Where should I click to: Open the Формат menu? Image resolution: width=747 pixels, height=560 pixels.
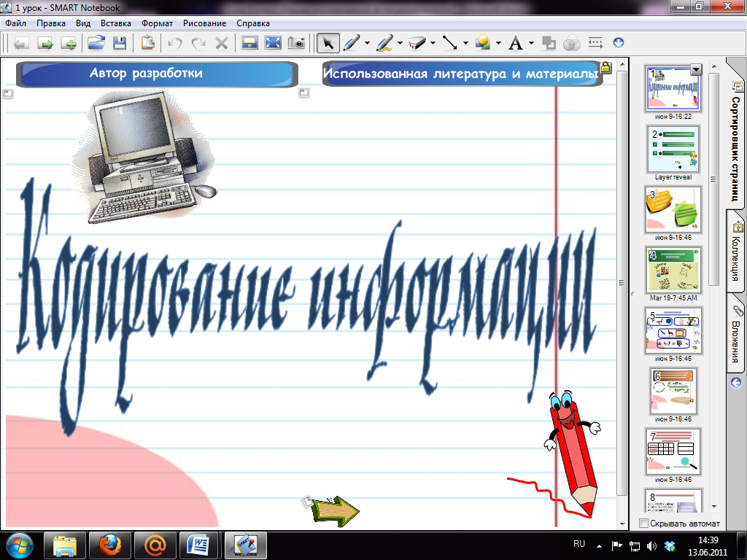158,23
